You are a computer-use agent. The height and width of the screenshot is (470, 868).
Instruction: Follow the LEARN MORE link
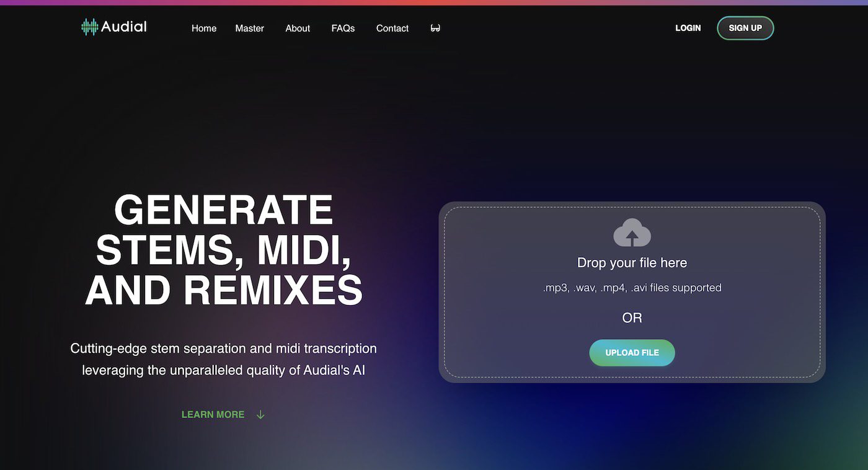213,415
